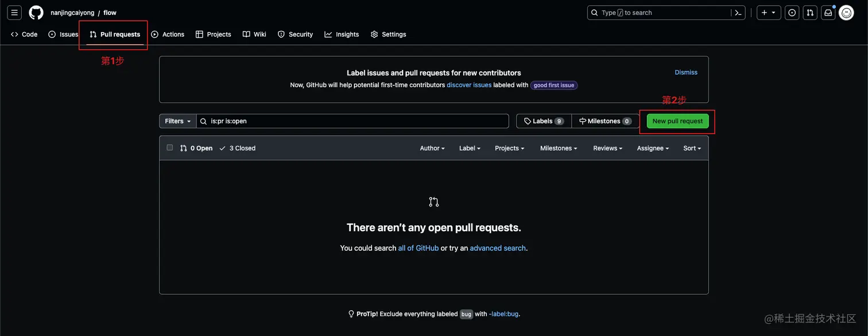Open the command palette icon
Screen dimensions: 868x336
[x=738, y=13]
